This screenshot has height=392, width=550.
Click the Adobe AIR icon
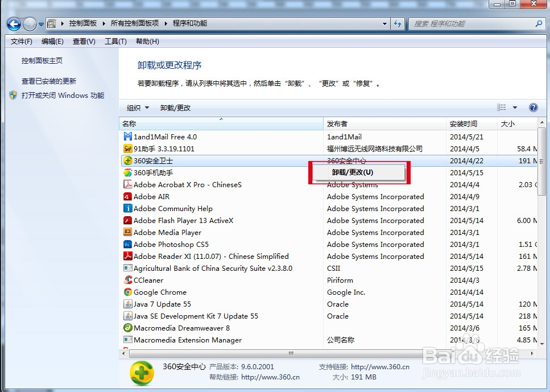tap(127, 196)
